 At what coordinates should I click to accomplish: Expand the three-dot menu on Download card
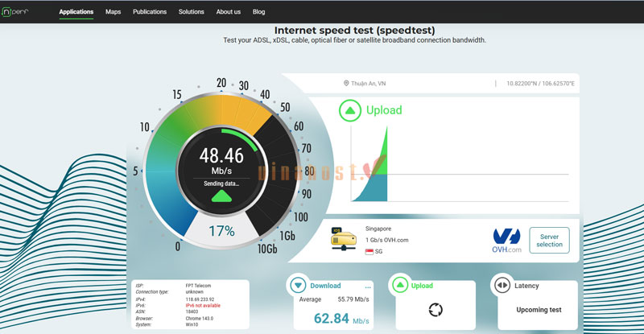click(368, 286)
